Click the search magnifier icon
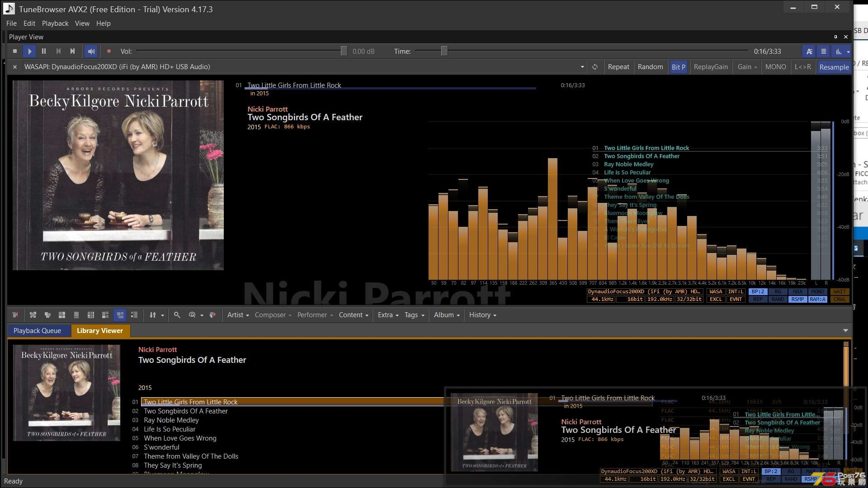The height and width of the screenshot is (488, 868). (177, 315)
